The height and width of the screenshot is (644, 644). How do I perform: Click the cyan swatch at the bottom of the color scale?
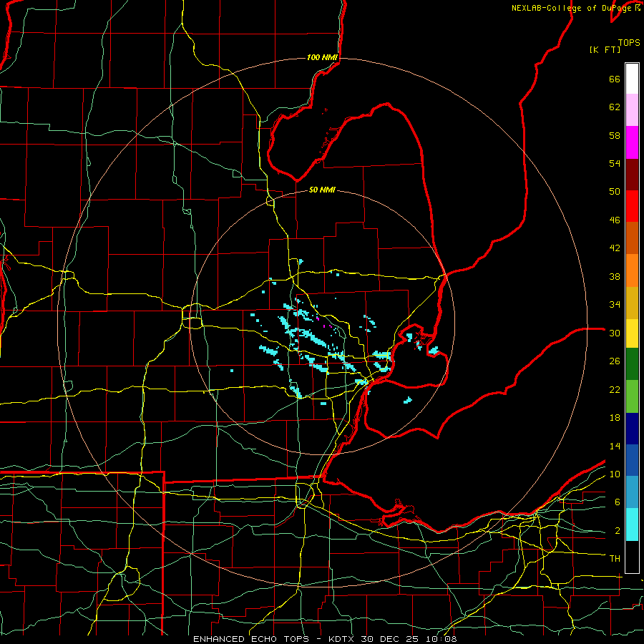click(x=632, y=525)
